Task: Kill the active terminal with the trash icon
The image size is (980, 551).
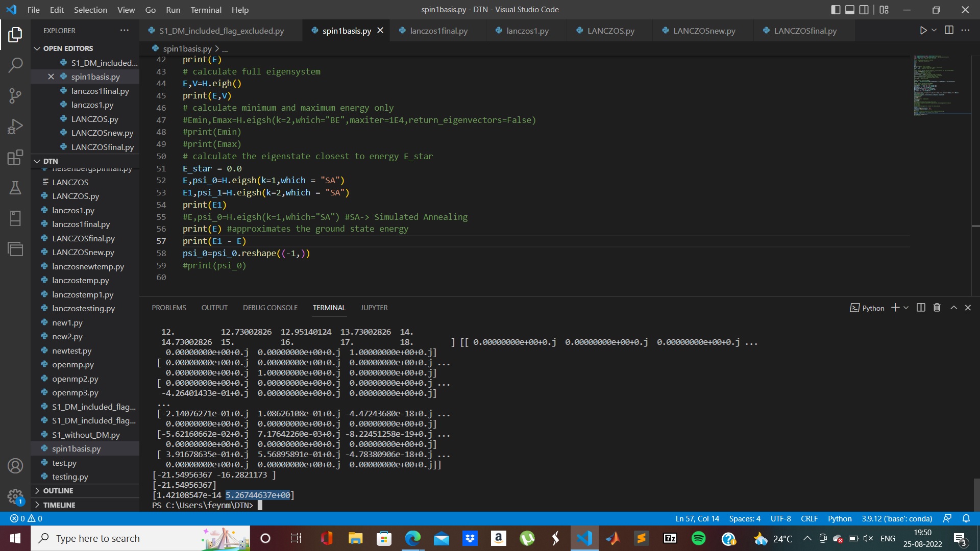Action: 936,307
